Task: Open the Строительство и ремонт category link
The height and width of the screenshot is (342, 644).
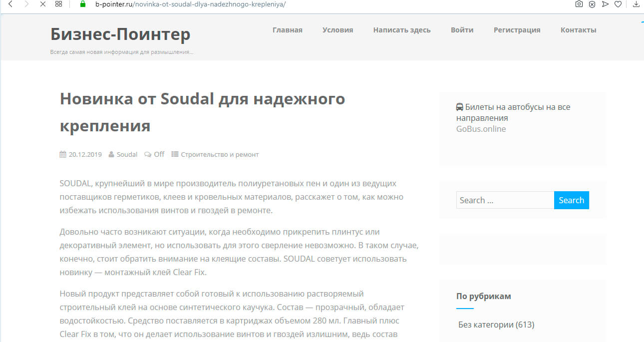Action: (220, 154)
